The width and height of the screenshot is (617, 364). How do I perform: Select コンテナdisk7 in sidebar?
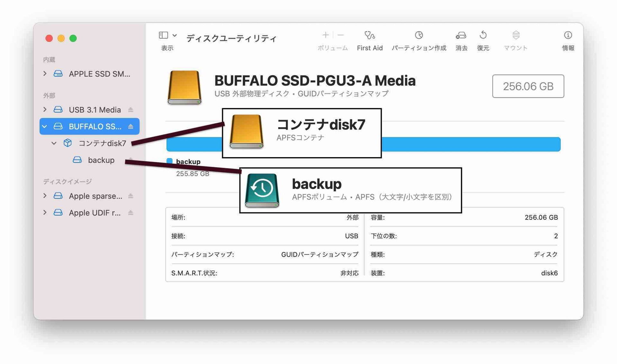point(89,143)
